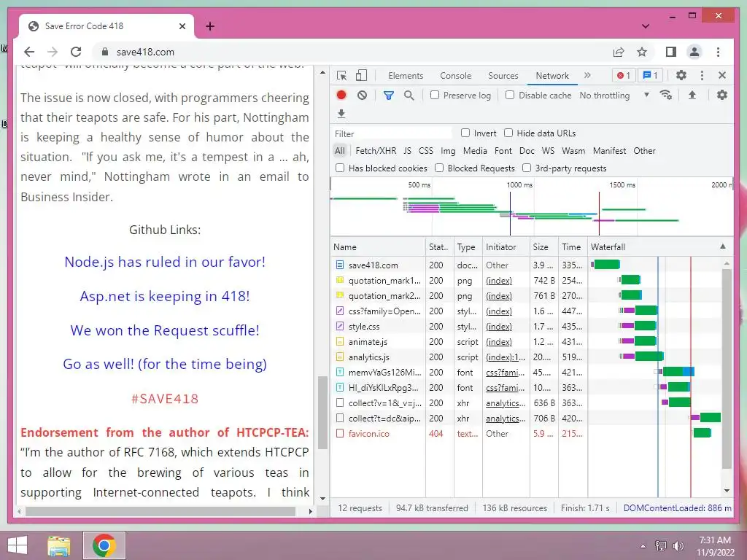Open Chrome side panel

click(671, 52)
